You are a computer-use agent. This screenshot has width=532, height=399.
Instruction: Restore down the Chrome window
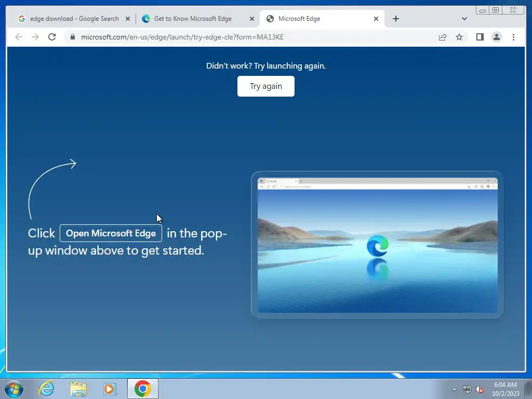point(496,10)
